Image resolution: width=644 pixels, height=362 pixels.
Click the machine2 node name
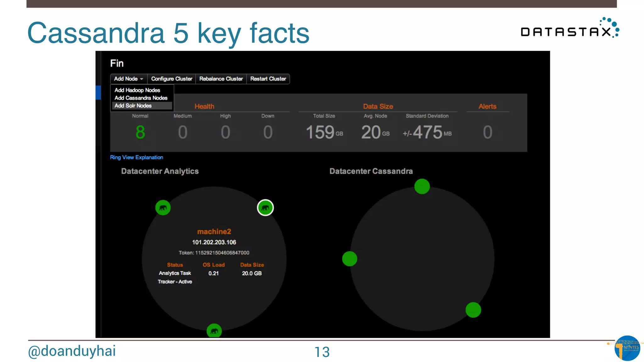coord(214,232)
